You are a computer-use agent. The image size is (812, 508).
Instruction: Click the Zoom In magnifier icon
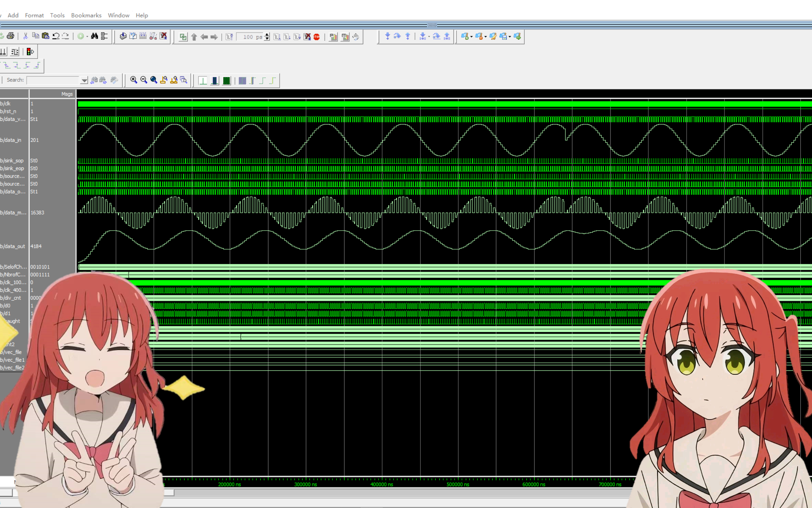[x=133, y=80]
